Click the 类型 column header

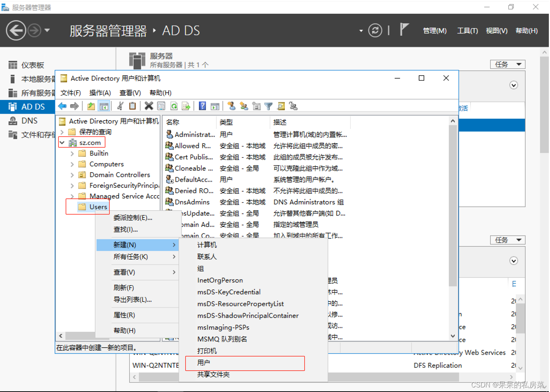(x=244, y=122)
